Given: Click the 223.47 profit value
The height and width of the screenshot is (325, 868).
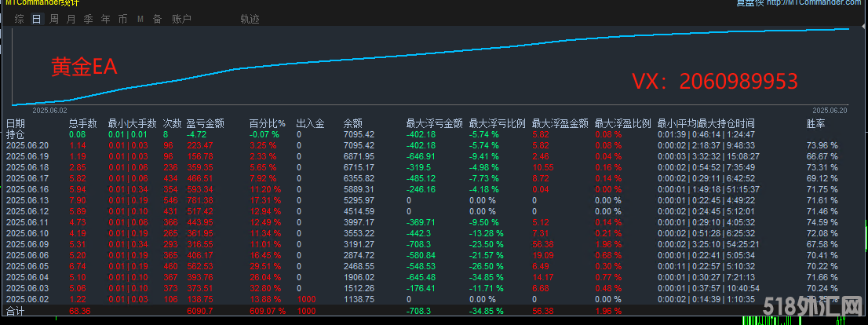Looking at the screenshot, I should coord(200,145).
